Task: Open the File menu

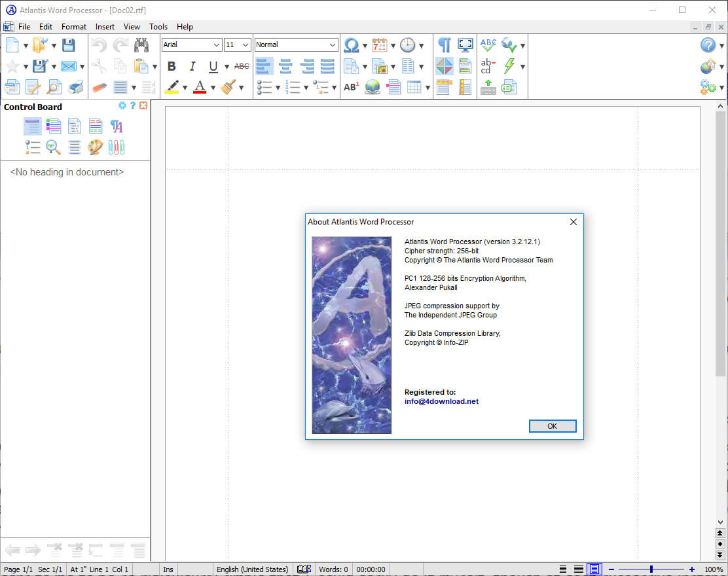Action: point(24,26)
